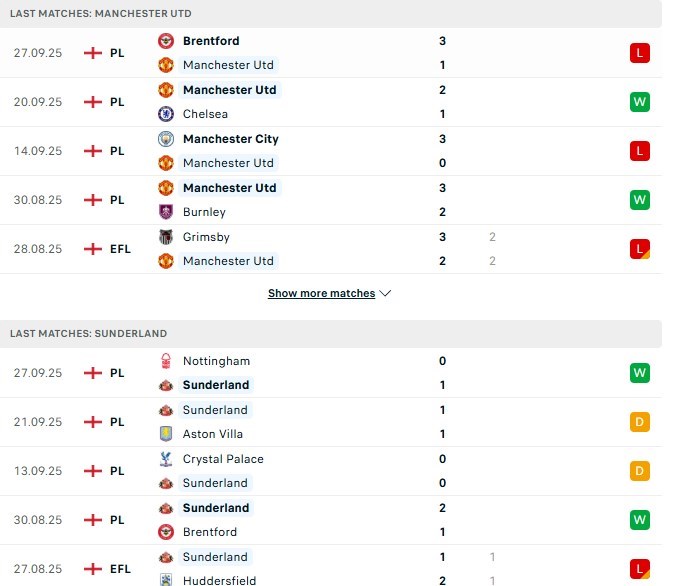Click the Aston Villa crest icon
The height and width of the screenshot is (586, 674).
[166, 434]
